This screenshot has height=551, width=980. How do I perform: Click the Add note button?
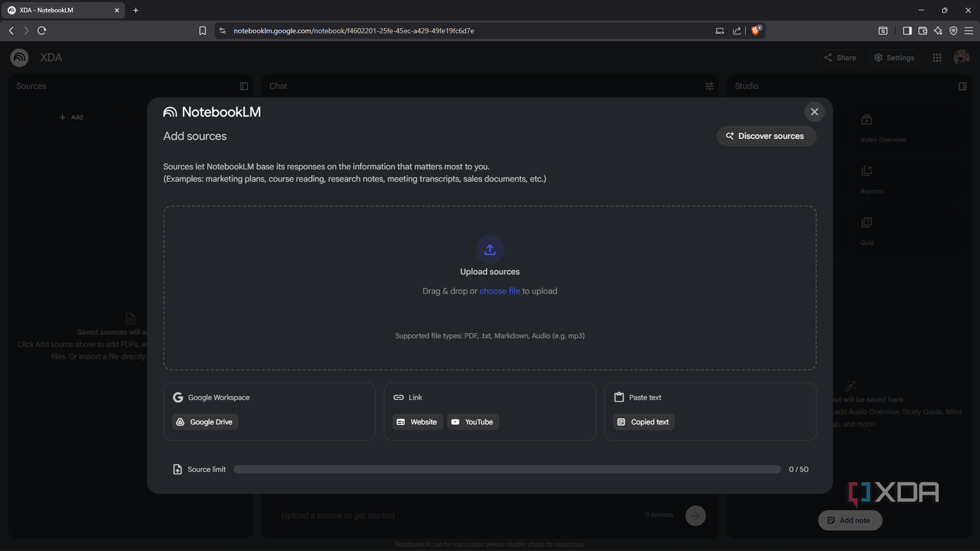(850, 520)
